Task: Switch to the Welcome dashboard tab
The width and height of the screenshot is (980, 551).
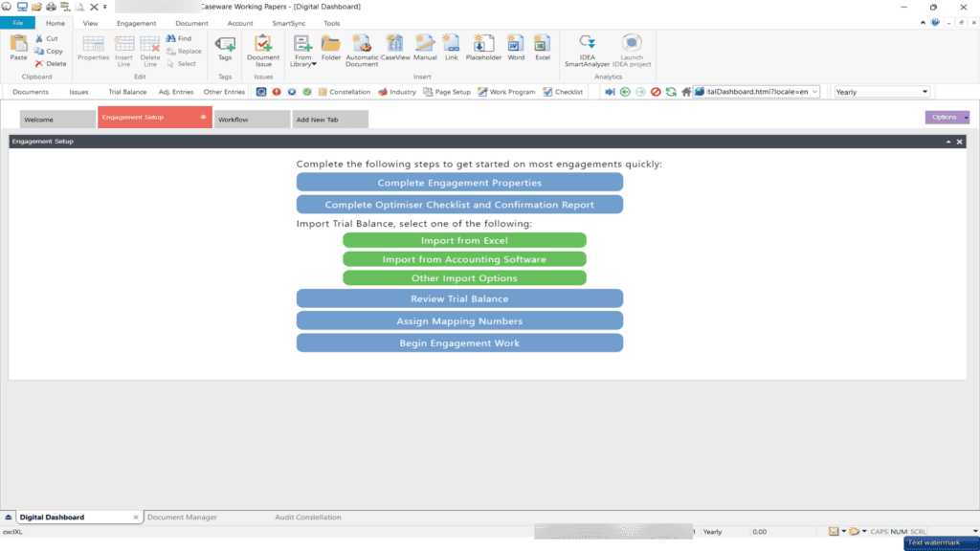Action: coord(57,120)
